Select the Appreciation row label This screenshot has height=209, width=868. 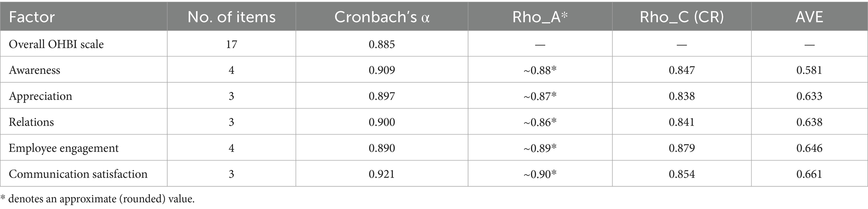click(x=40, y=96)
